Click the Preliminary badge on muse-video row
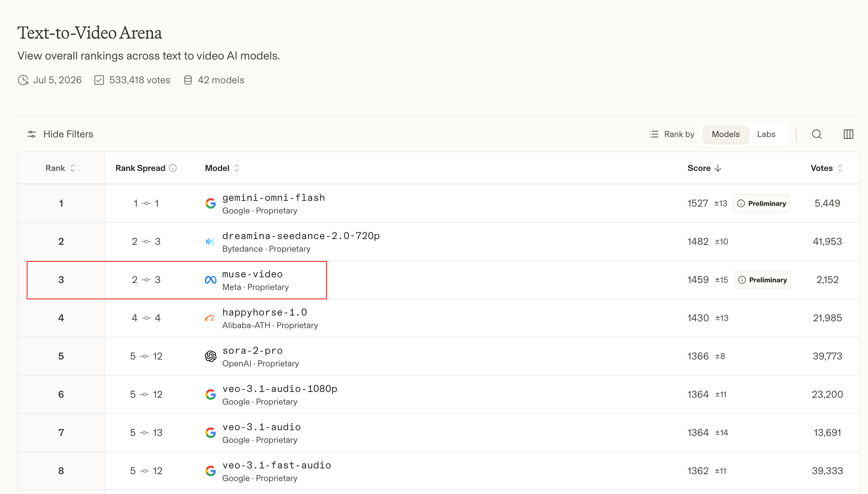This screenshot has height=494, width=868. [x=762, y=280]
